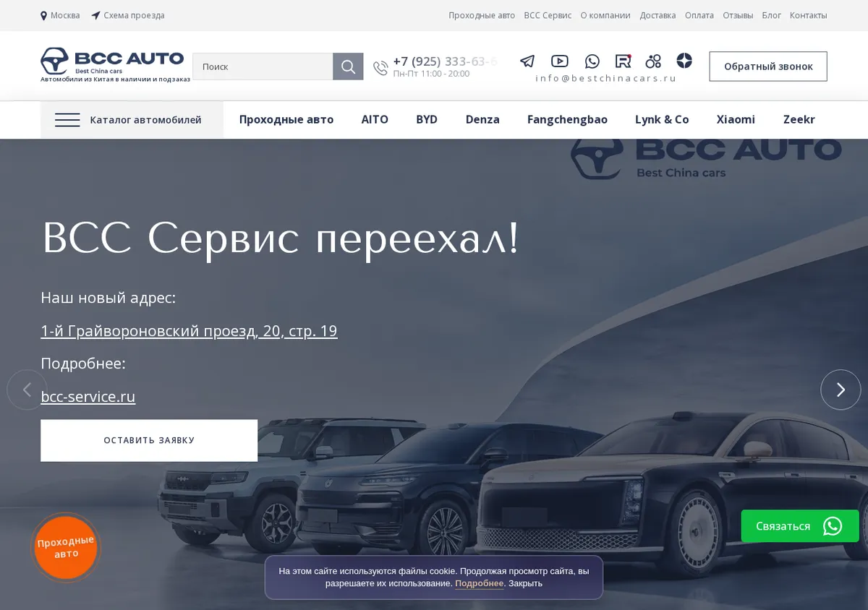This screenshot has height=610, width=868.
Task: Click the orange Проходные авто badge
Action: [66, 548]
